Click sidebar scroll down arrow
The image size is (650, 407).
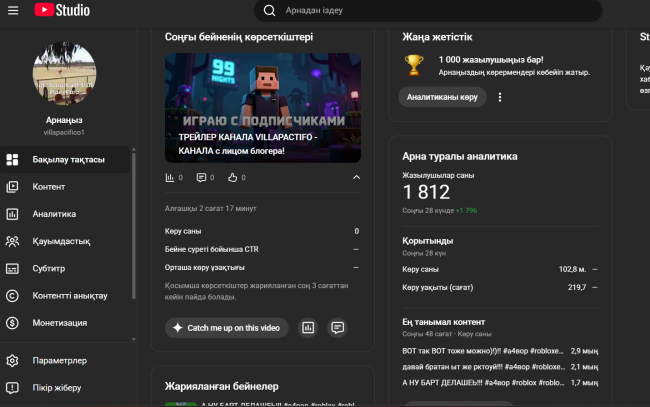click(x=133, y=339)
